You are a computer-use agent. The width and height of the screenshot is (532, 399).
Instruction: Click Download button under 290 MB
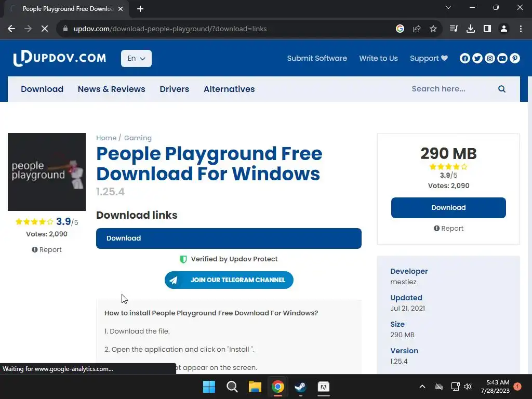click(448, 208)
